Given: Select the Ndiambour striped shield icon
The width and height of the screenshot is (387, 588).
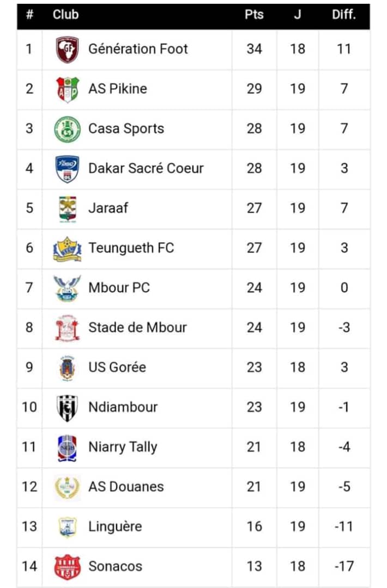Looking at the screenshot, I should pyautogui.click(x=68, y=407).
